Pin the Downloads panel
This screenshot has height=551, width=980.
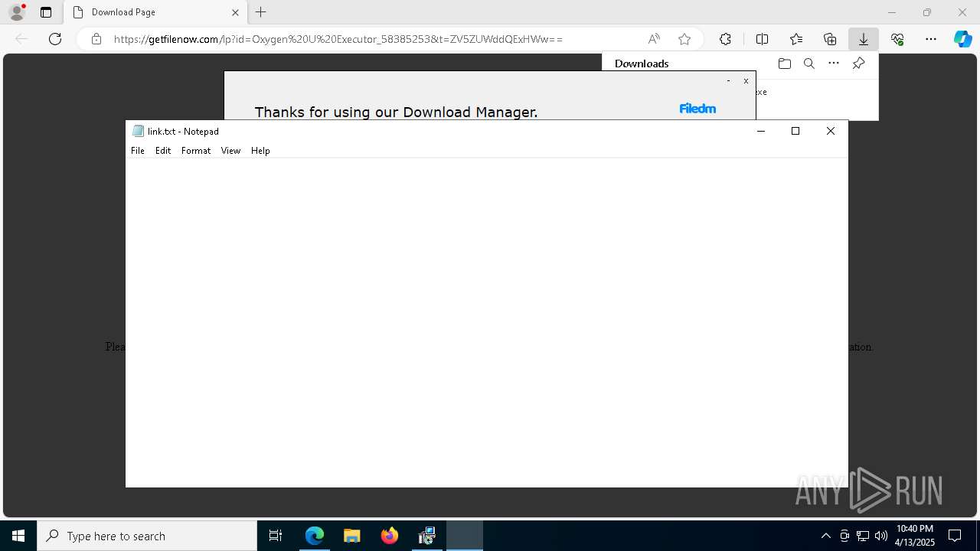(858, 64)
